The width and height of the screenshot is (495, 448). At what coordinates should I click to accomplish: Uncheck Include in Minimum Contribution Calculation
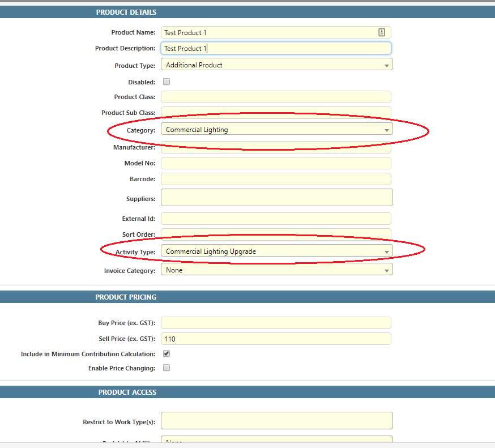coord(167,353)
